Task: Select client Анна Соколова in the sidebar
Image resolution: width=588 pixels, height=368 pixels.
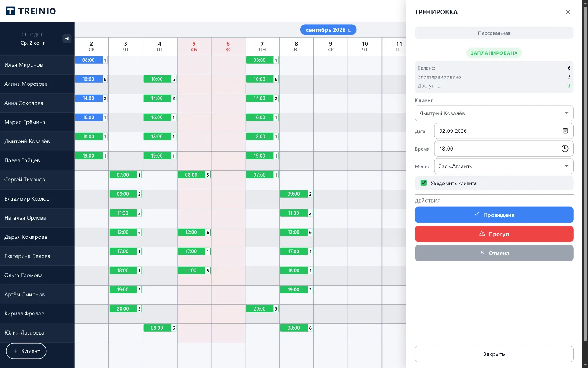Action: 37,103
